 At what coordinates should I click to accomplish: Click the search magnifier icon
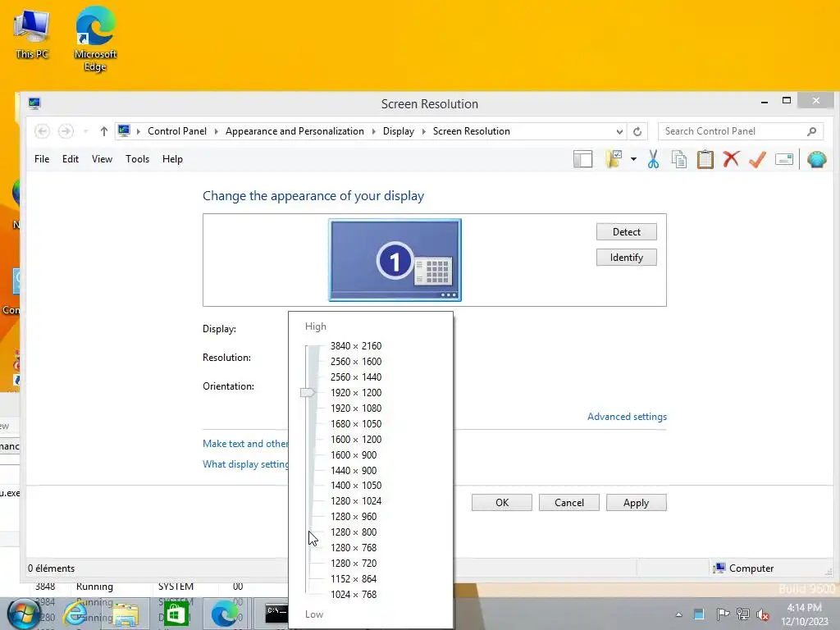tap(811, 131)
